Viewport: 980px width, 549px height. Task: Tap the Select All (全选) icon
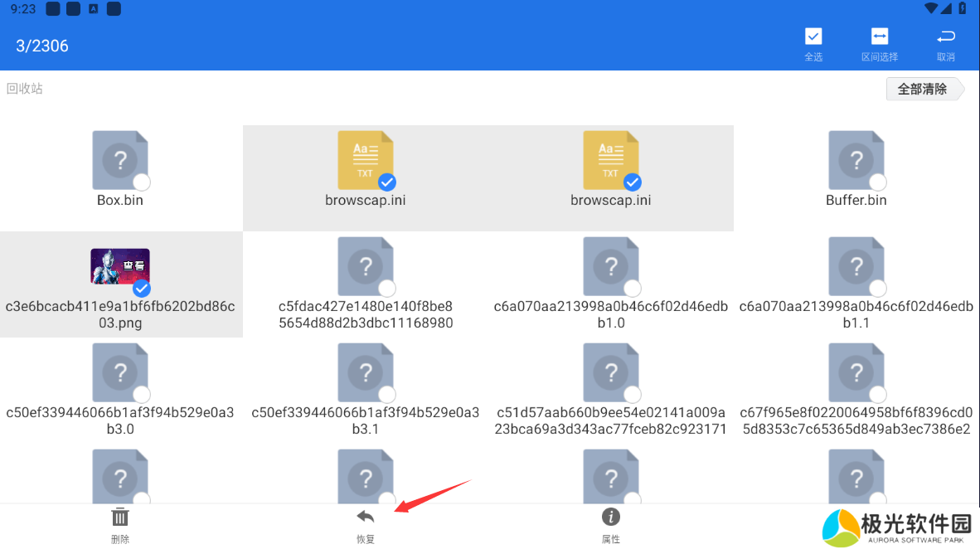(813, 37)
